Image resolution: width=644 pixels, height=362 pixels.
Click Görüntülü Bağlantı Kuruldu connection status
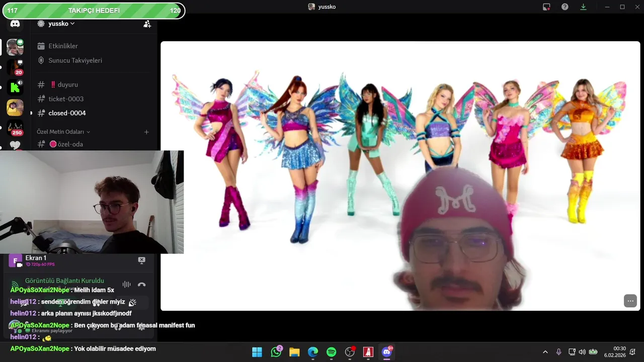[x=64, y=281]
